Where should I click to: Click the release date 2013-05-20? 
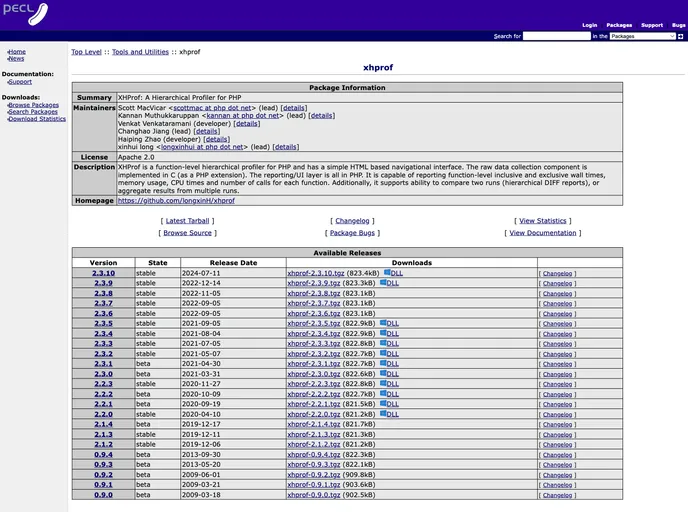pyautogui.click(x=201, y=465)
